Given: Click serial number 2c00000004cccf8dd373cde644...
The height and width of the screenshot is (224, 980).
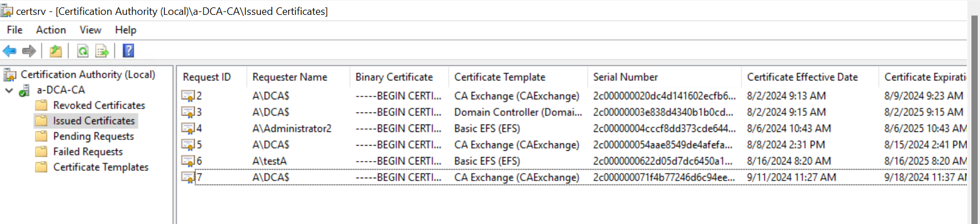Looking at the screenshot, I should pos(665,129).
